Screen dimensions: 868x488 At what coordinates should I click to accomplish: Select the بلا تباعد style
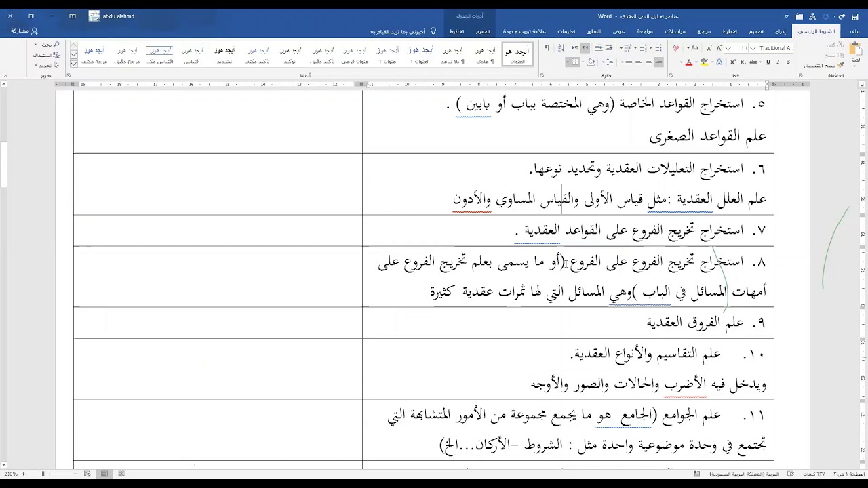[452, 55]
